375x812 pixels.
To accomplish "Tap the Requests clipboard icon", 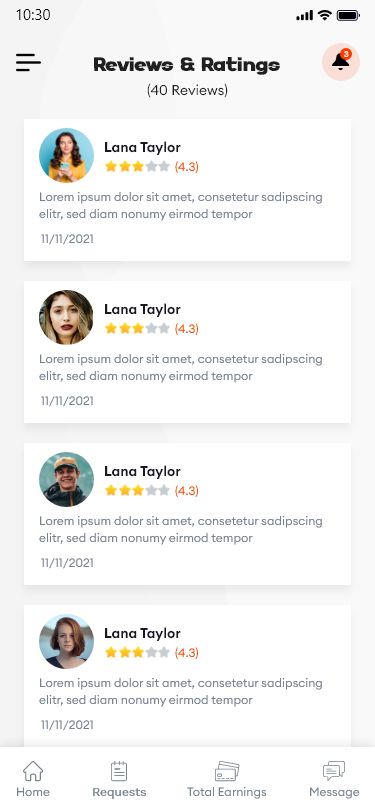I will coord(119,771).
